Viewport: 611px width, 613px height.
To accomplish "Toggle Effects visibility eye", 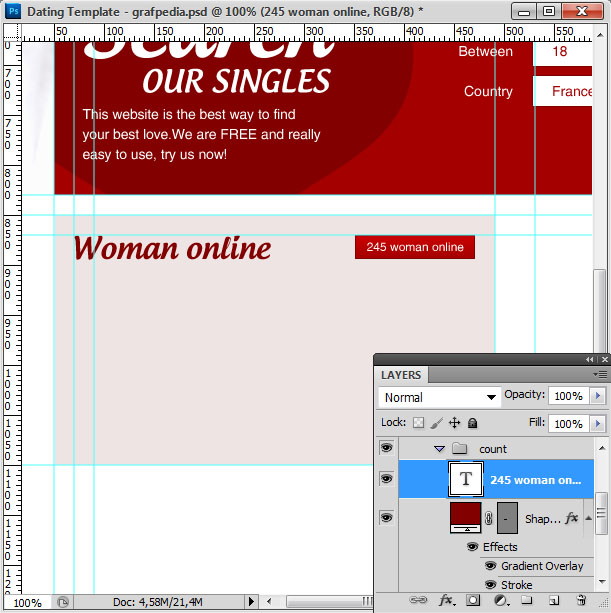I will coord(472,547).
